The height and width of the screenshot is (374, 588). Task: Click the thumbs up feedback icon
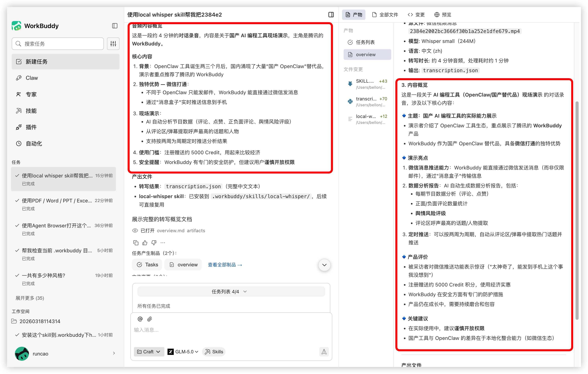[145, 243]
